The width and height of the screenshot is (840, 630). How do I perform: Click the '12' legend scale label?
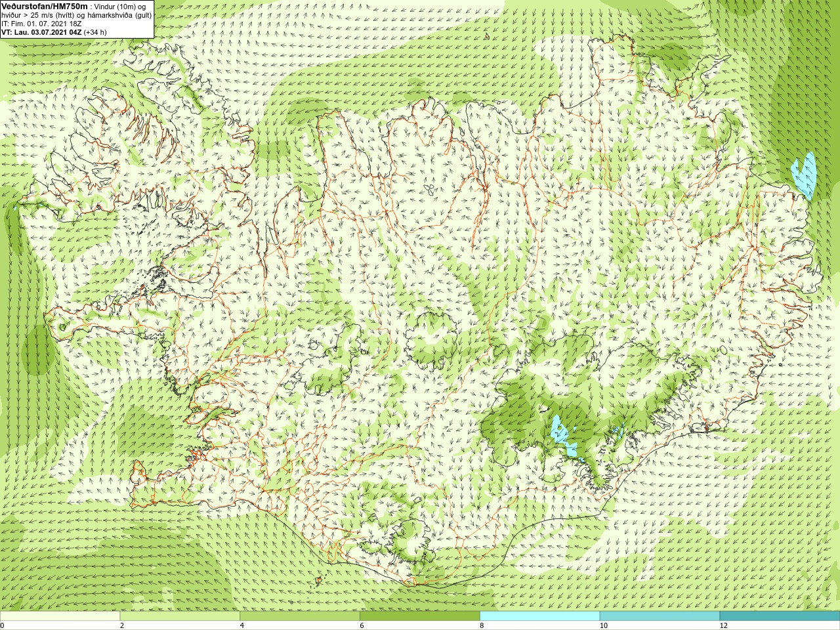(723, 625)
